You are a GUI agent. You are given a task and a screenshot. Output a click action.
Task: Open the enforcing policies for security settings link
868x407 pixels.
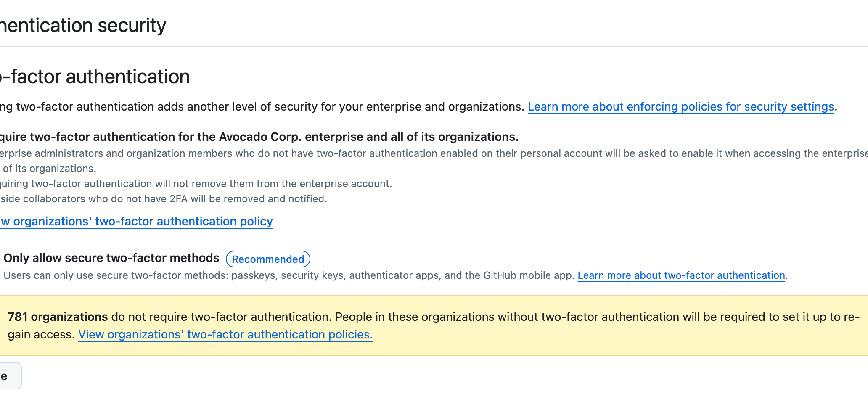pyautogui.click(x=680, y=107)
